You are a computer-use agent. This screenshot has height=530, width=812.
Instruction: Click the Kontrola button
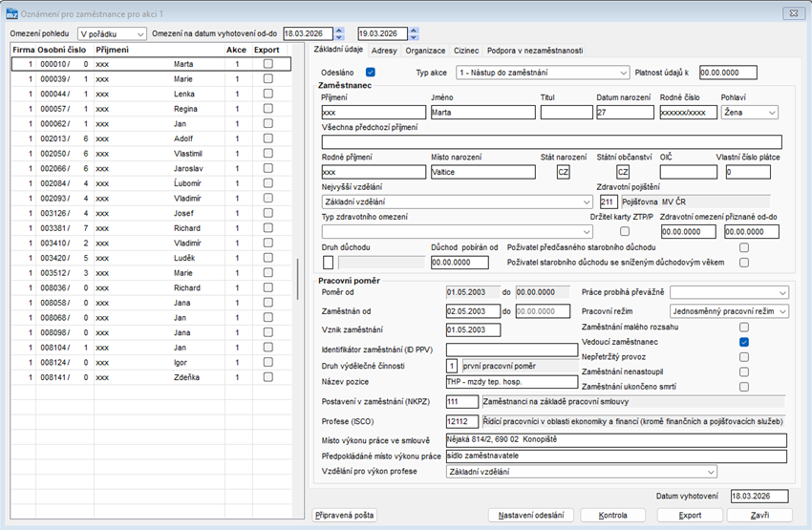pyautogui.click(x=612, y=515)
